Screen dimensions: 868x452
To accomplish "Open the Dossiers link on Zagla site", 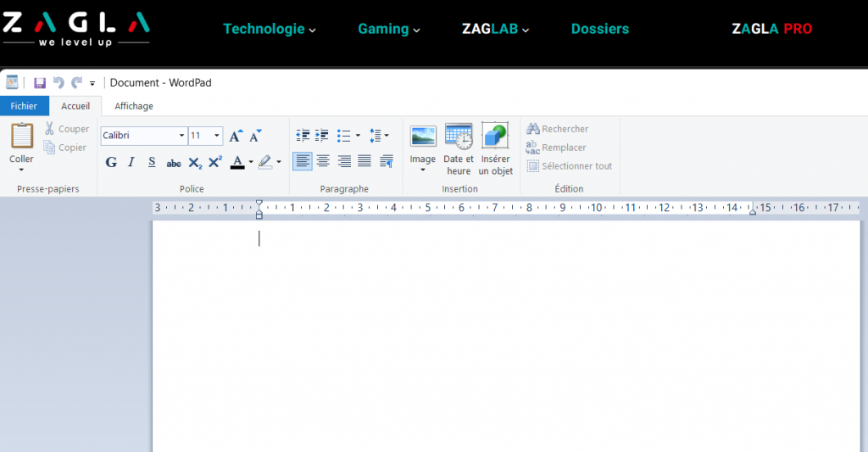I will click(600, 29).
